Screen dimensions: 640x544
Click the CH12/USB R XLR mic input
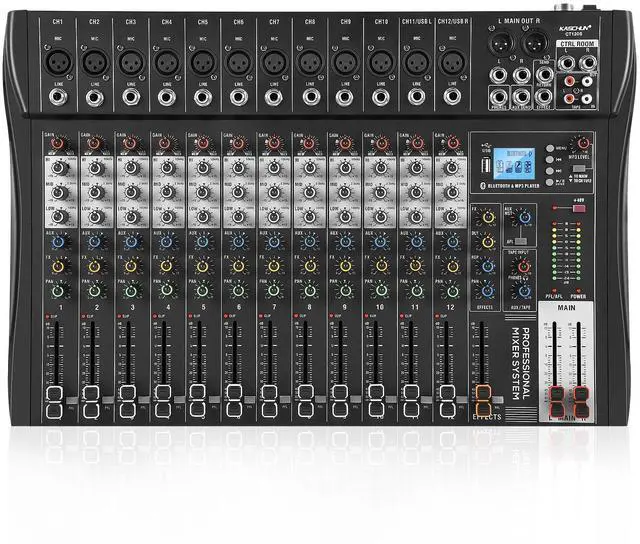(452, 63)
